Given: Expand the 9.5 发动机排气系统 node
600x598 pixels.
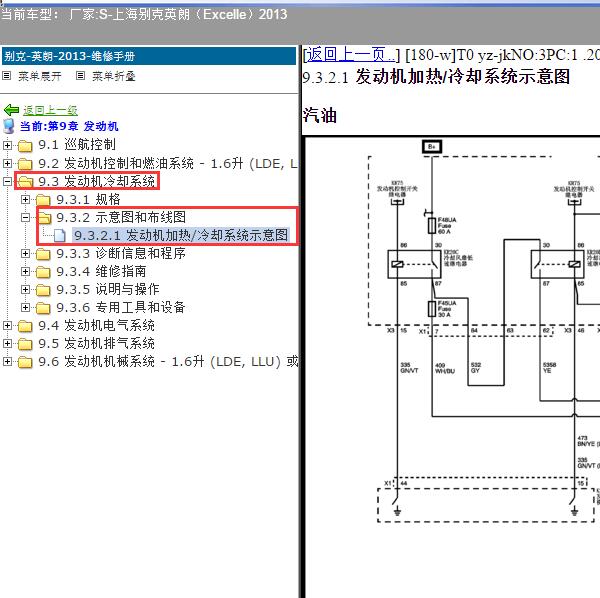Looking at the screenshot, I should [7, 343].
